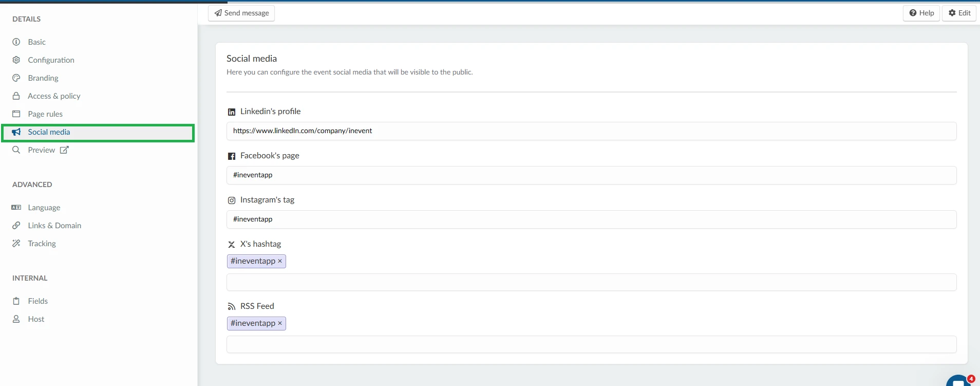
Task: Click the Language icon in Advanced section
Action: (16, 208)
